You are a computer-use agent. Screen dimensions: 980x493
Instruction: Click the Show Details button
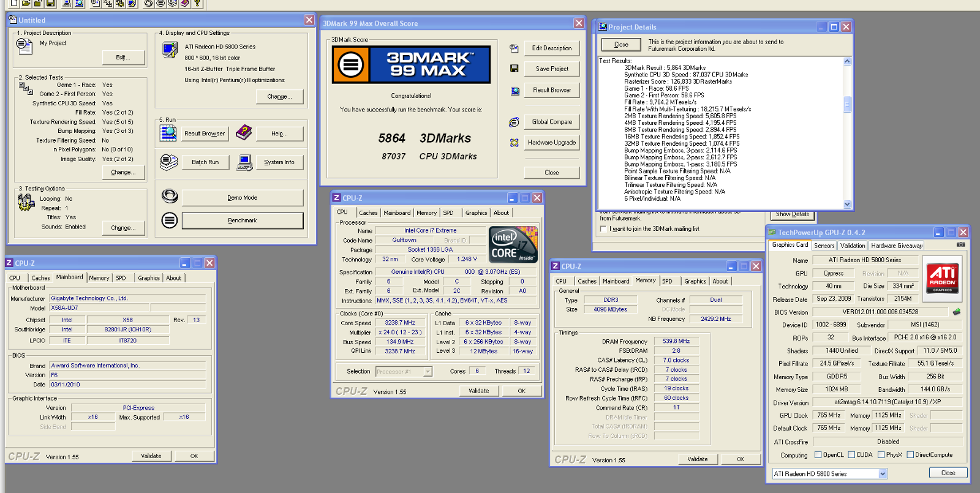pos(792,214)
